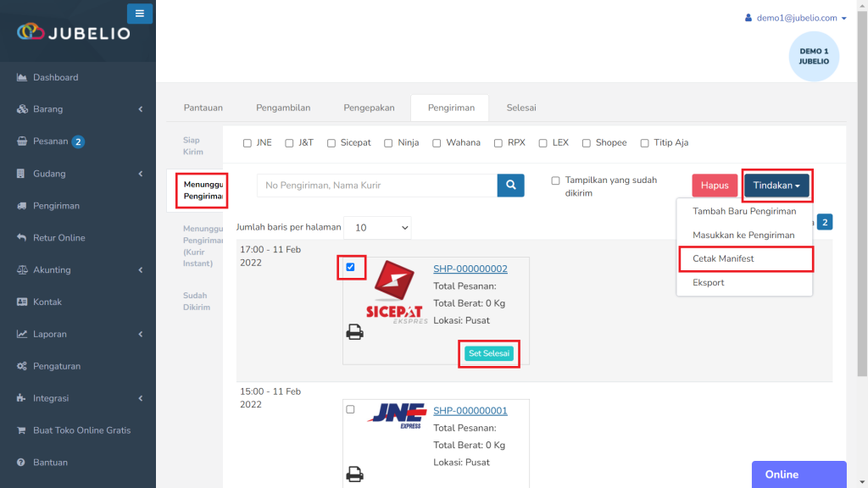Click the search magnifier button
Image resolution: width=868 pixels, height=488 pixels.
pos(511,186)
